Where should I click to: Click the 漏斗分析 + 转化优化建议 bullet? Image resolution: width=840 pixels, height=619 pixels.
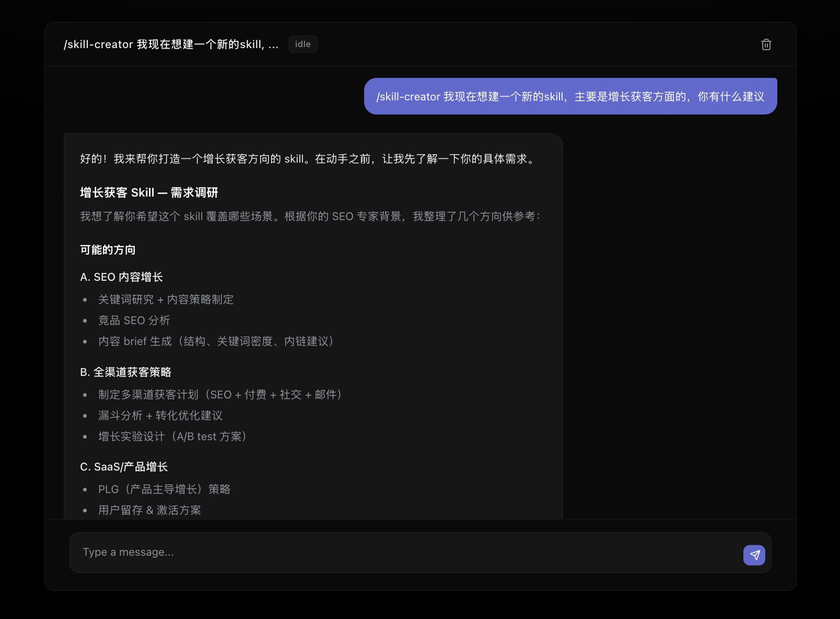point(160,416)
